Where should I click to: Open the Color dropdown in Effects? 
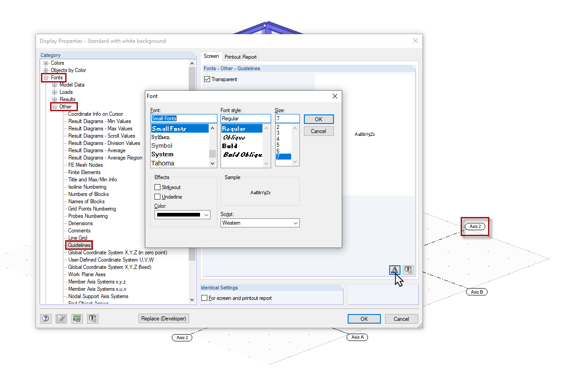coord(207,214)
